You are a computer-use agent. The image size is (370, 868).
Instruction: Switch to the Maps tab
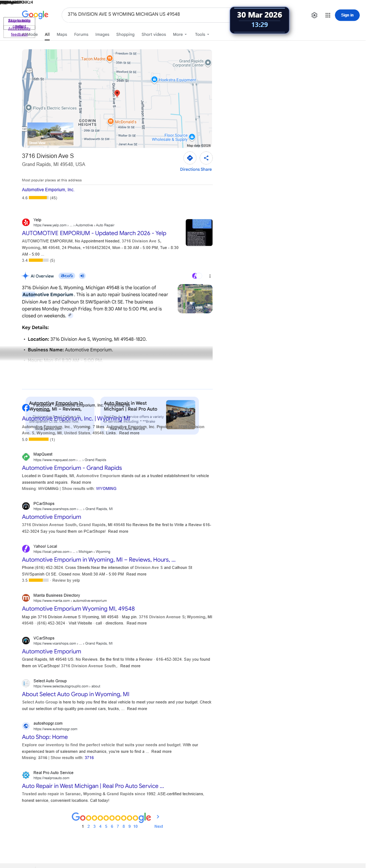[x=62, y=34]
